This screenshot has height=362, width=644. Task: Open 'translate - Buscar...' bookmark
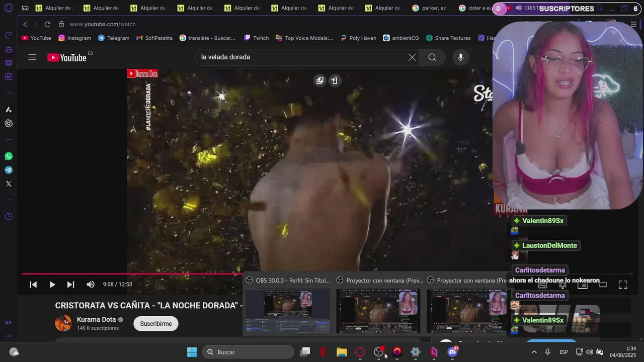[x=207, y=38]
